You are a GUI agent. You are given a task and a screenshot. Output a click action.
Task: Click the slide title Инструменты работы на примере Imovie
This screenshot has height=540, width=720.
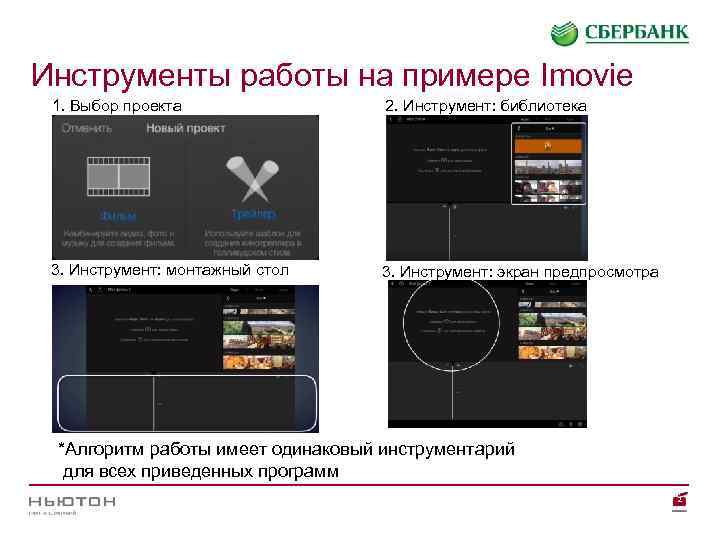click(332, 75)
